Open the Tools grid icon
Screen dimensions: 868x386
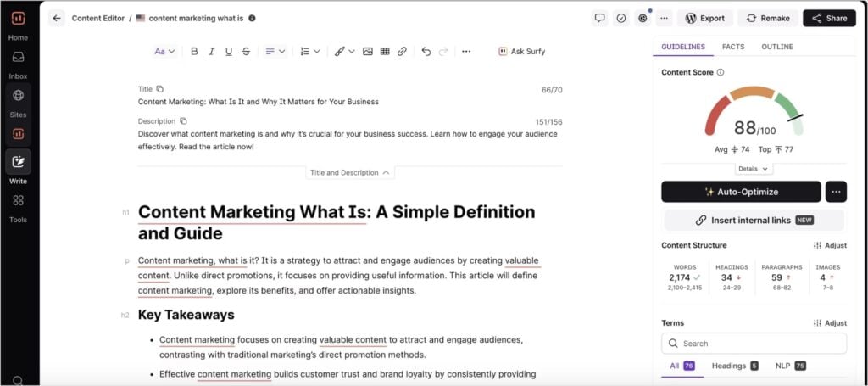pyautogui.click(x=19, y=200)
